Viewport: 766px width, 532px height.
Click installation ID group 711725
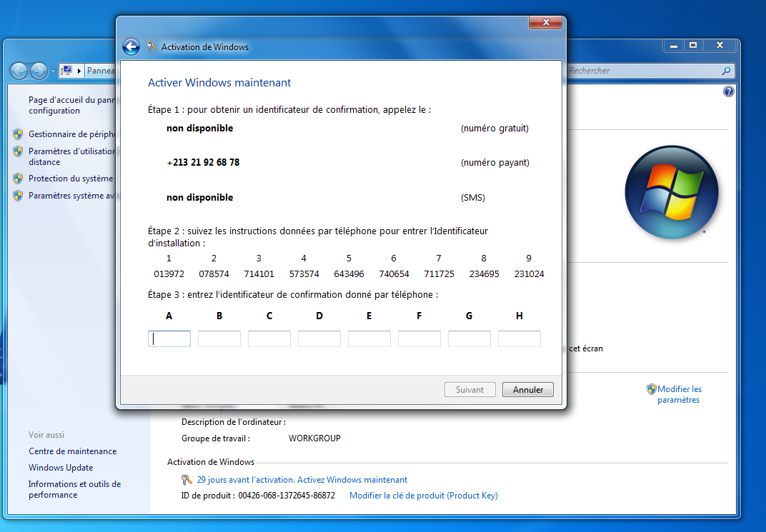[x=439, y=273]
